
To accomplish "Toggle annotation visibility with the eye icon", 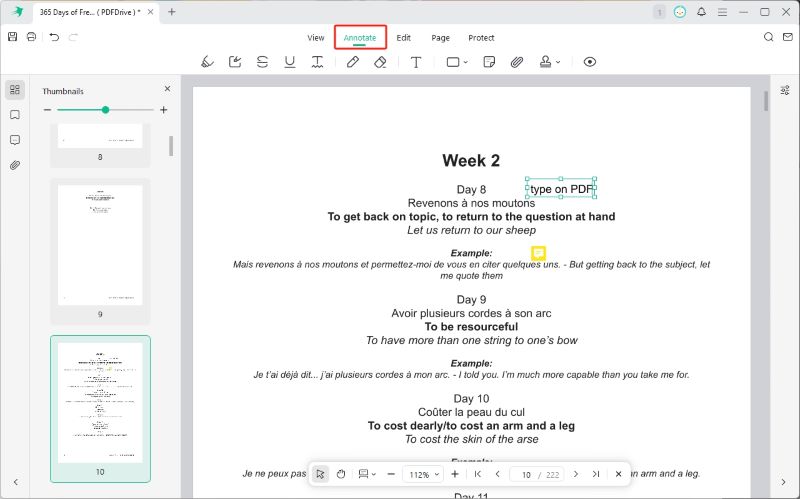I will (590, 62).
